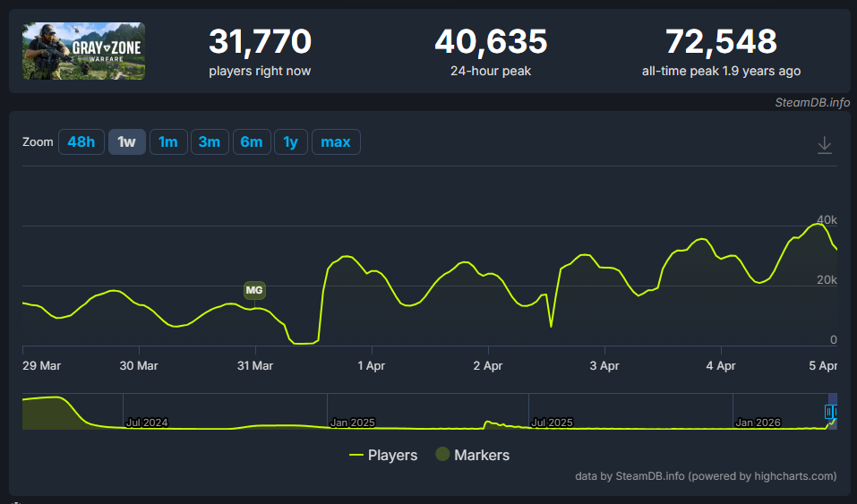This screenshot has width=857, height=504.
Task: Click the 30 Mar axis label
Action: click(x=139, y=366)
